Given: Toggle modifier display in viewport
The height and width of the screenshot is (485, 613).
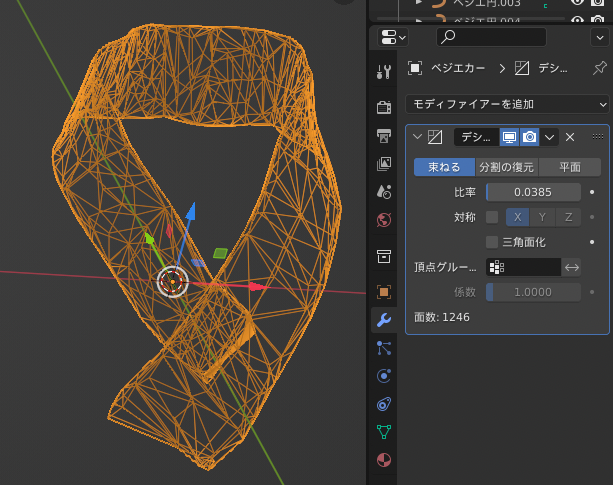Looking at the screenshot, I should pos(509,137).
